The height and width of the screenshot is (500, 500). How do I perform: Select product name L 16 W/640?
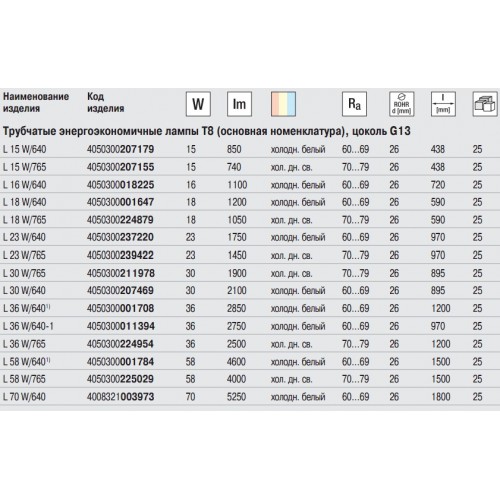[25, 185]
